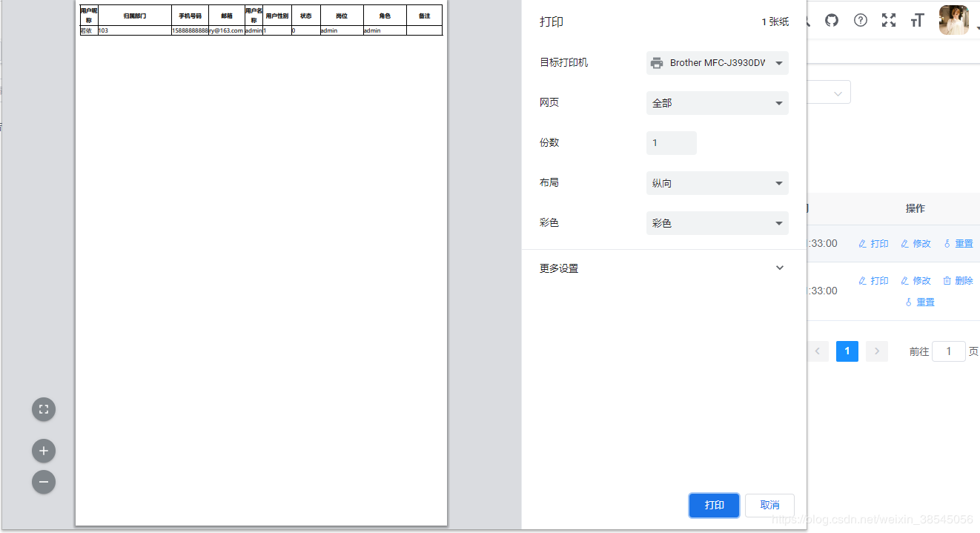Click the fit-to-page icon above the zoom controls
Viewport: 980px width, 533px height.
point(43,408)
